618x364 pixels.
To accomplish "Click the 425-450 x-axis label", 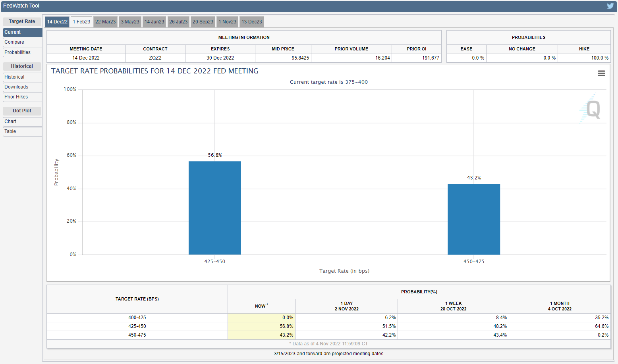I will 215,262.
